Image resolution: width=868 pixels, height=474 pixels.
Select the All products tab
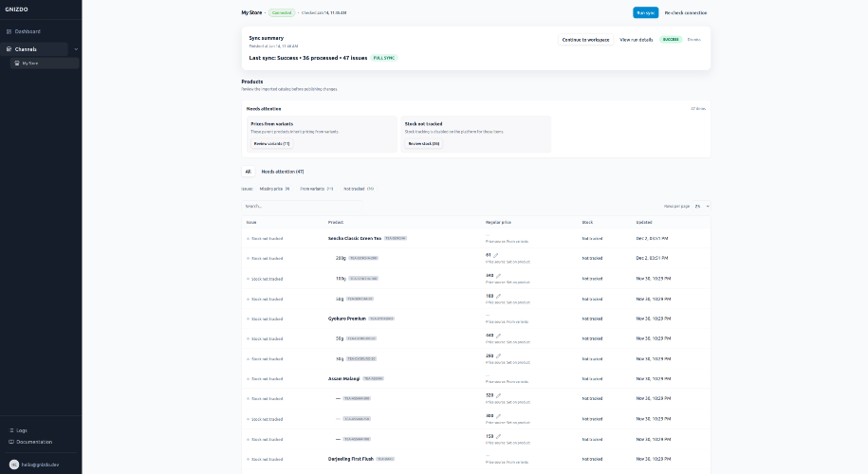point(248,172)
